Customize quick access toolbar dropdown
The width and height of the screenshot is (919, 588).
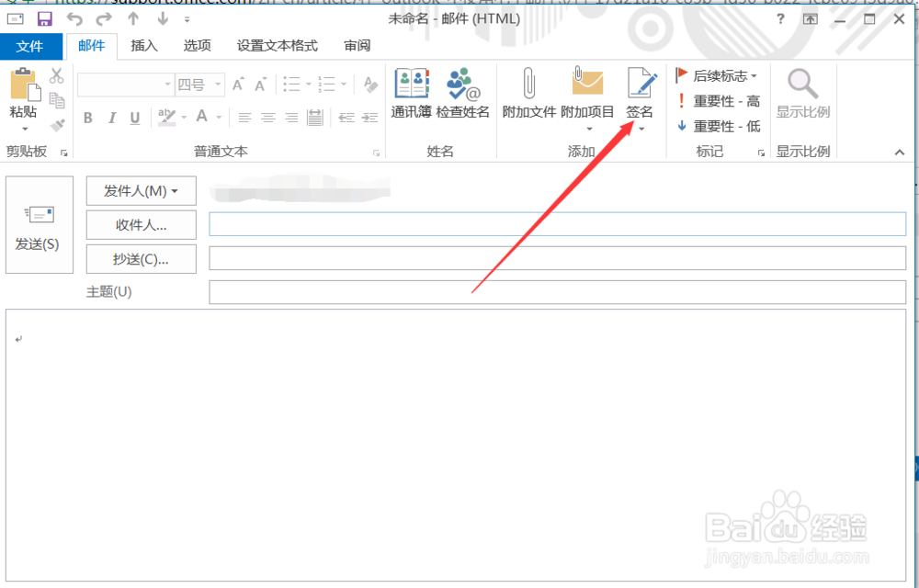coord(187,20)
